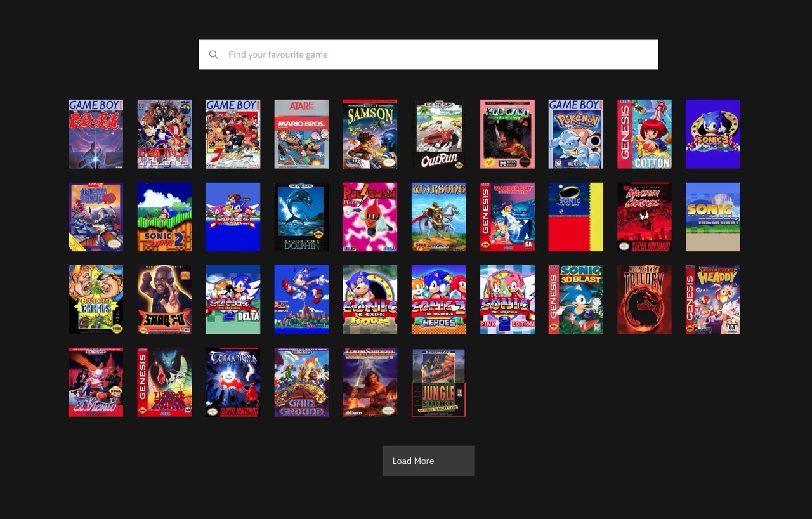
Task: Select the Pulseman pink cover
Action: click(x=370, y=217)
